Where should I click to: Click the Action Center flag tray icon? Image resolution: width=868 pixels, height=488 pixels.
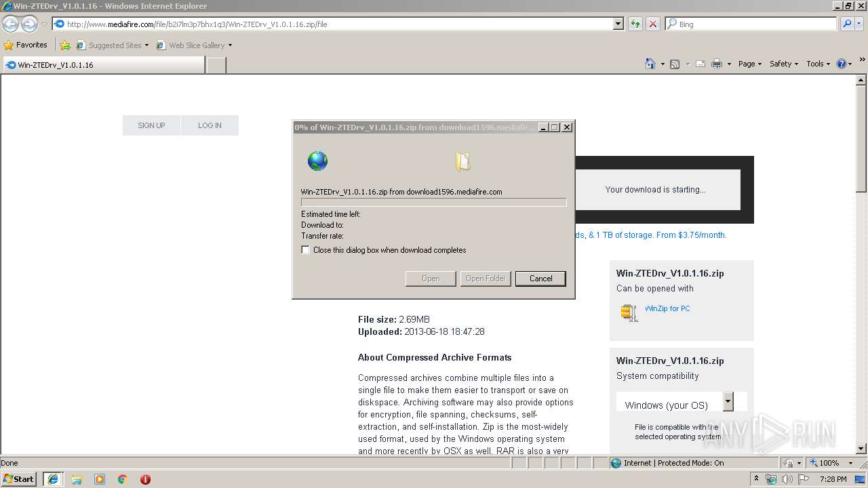[803, 479]
